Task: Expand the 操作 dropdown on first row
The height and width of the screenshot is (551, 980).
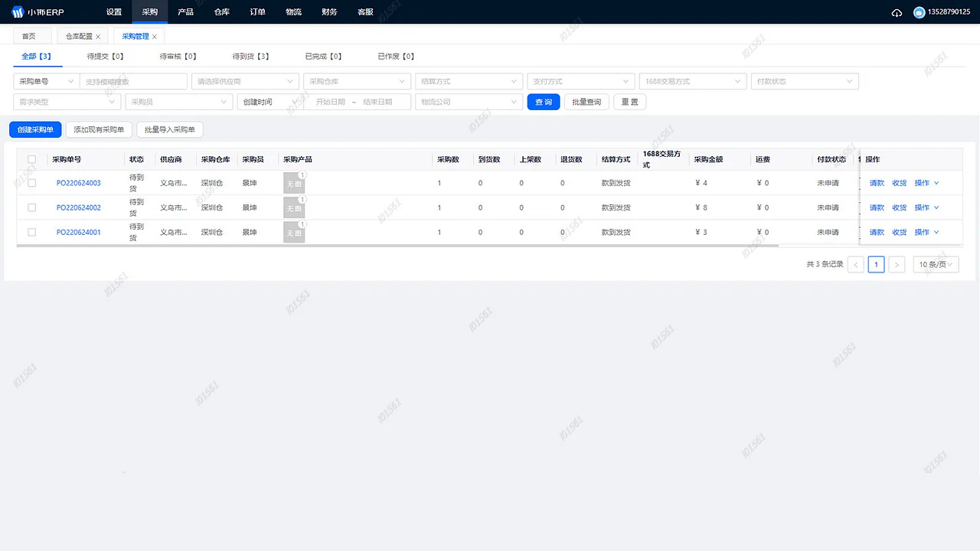Action: pyautogui.click(x=926, y=183)
